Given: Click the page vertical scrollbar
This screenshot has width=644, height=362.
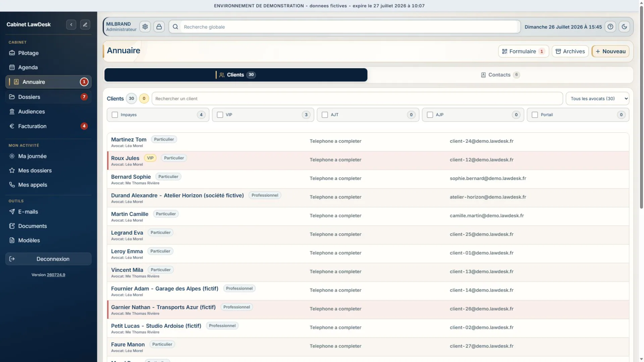Looking at the screenshot, I should point(641,107).
